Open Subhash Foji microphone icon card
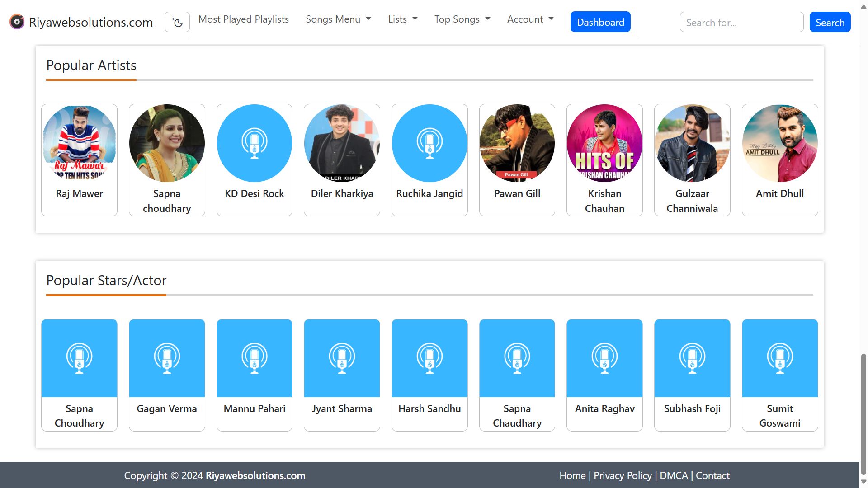Viewport: 868px width, 488px height. point(692,358)
